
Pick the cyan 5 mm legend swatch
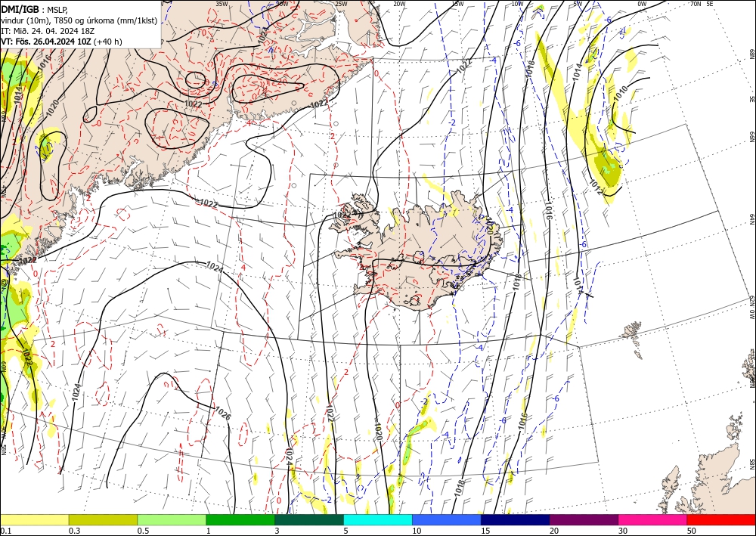(378, 519)
